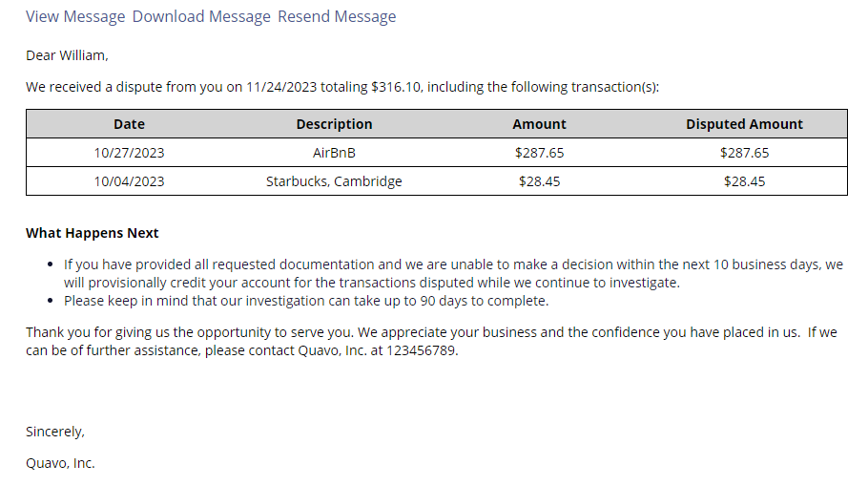The height and width of the screenshot is (486, 868).
Task: Click the What Happens Next heading
Action: point(92,233)
